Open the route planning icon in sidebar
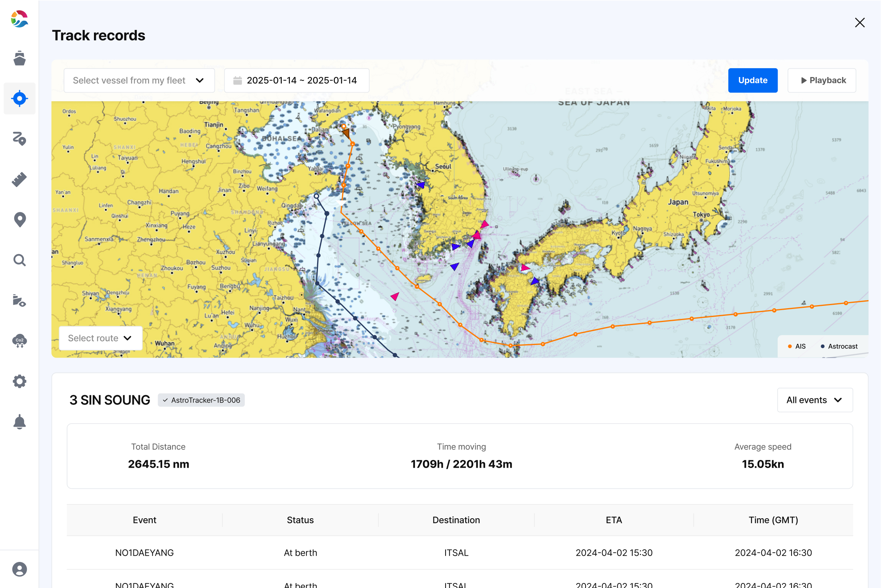Image resolution: width=882 pixels, height=588 pixels. 19,139
